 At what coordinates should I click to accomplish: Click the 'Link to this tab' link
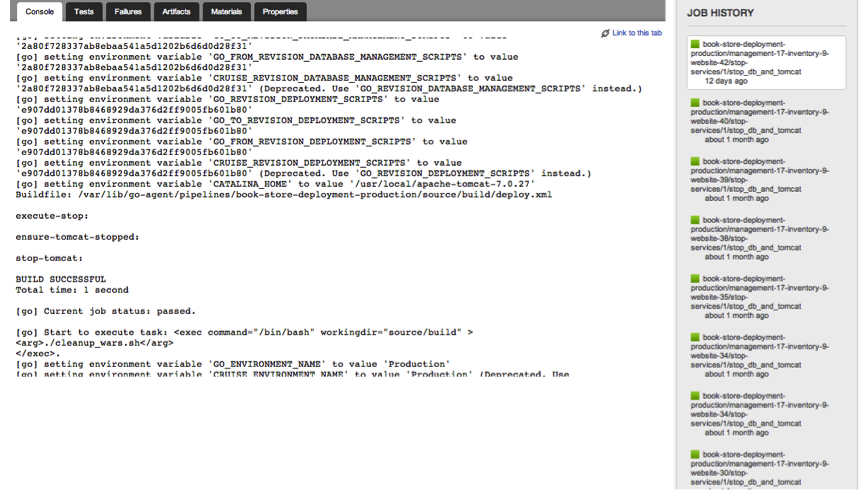[636, 33]
